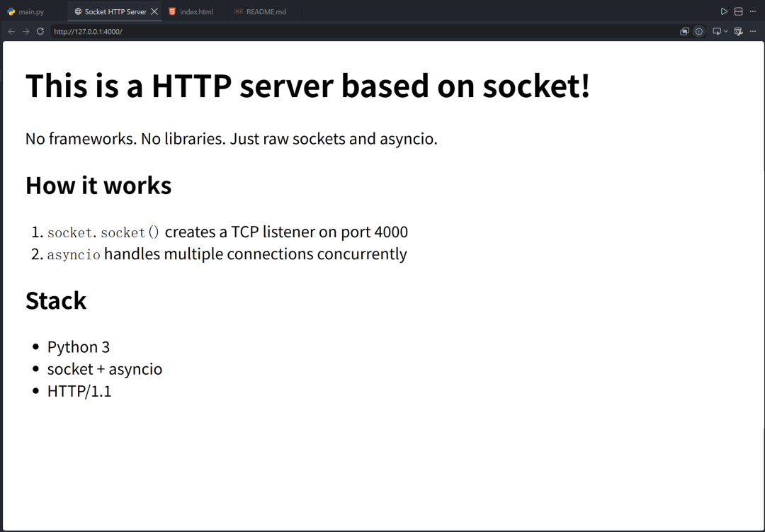Viewport: 765px width, 532px height.
Task: Click the overlapping windows icon in address bar
Action: (684, 32)
